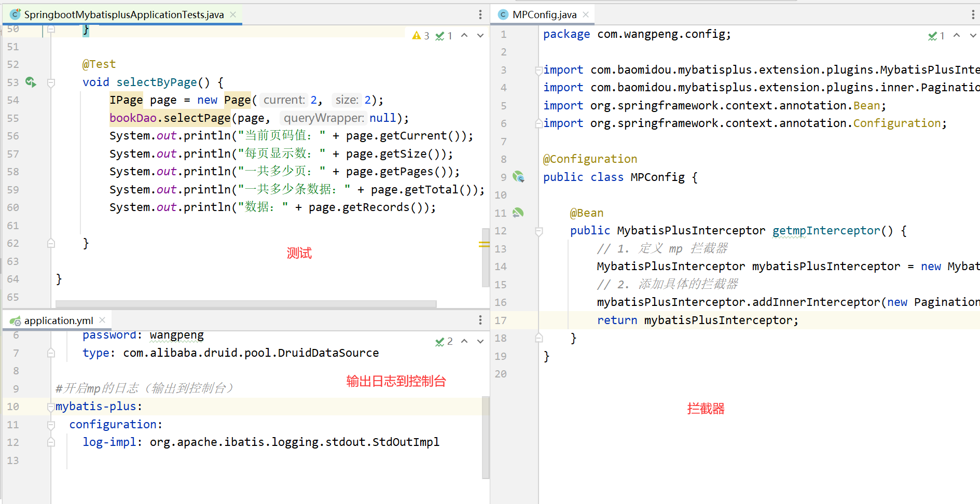The height and width of the screenshot is (504, 980).
Task: Open tab options menu for SpringbootMybatisplusApplicationTests pane
Action: tap(480, 15)
